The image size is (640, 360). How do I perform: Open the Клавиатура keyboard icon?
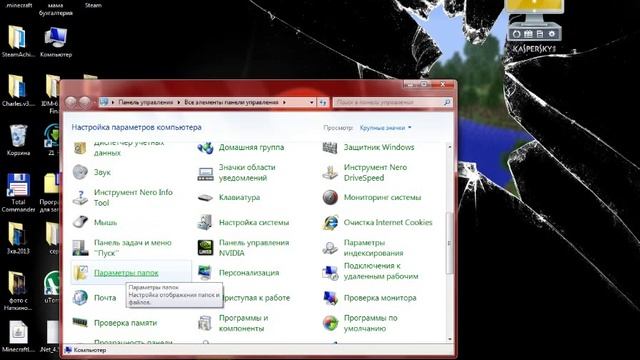(x=205, y=198)
